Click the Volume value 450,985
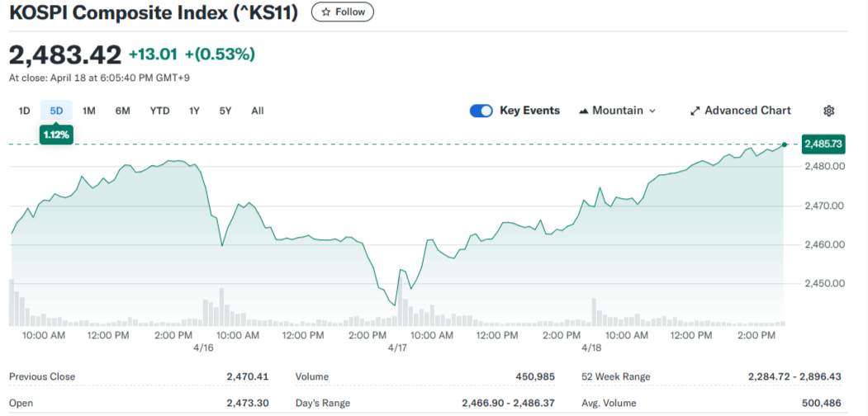Viewport: 868px width, 416px height. [534, 376]
